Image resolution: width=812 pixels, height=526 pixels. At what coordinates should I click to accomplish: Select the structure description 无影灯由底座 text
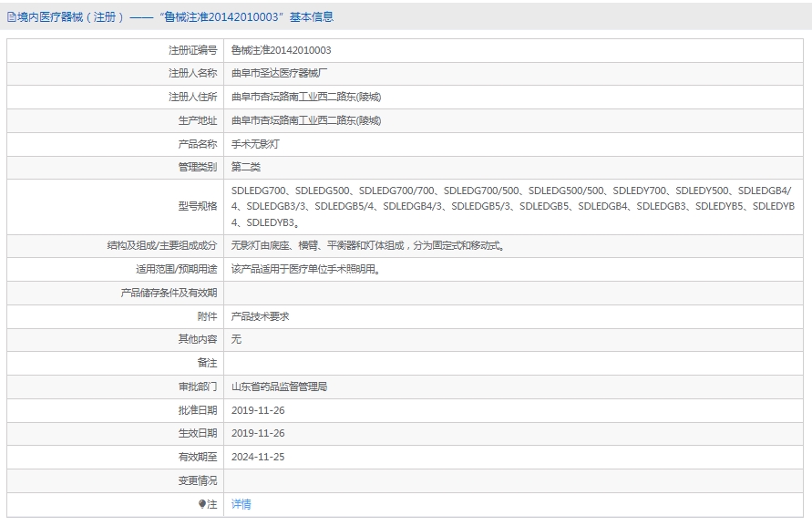click(x=368, y=245)
